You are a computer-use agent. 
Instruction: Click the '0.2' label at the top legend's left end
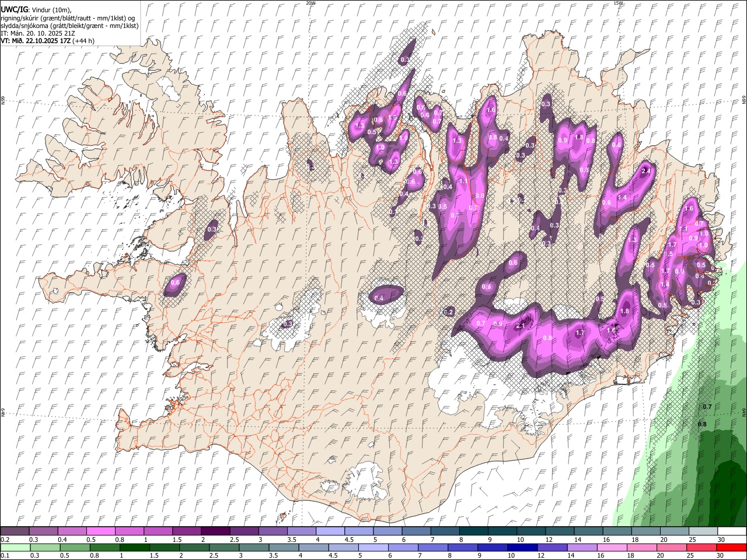[5, 540]
